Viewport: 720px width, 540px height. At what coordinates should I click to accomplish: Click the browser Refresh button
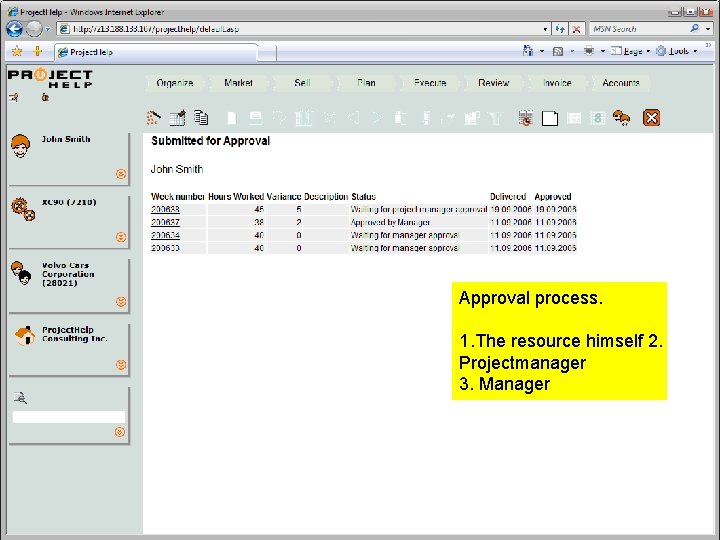point(560,29)
